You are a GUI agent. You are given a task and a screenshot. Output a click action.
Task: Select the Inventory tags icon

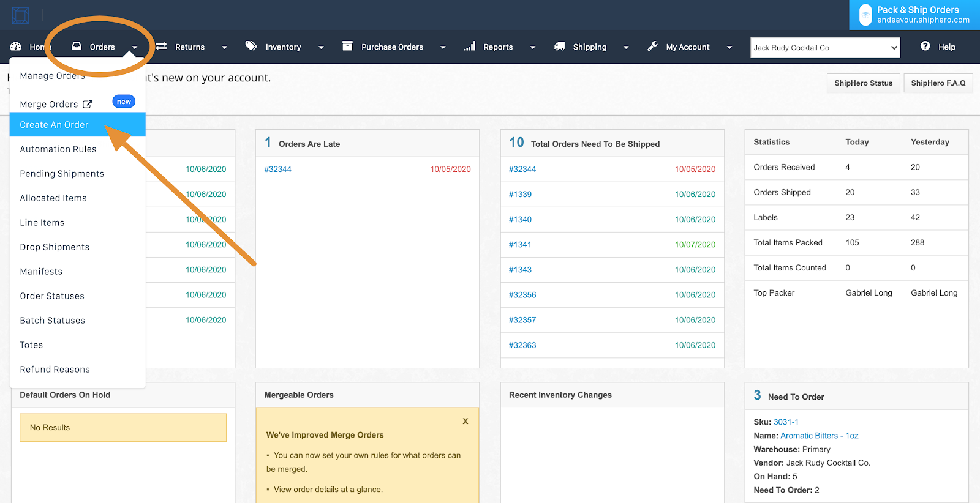pos(251,46)
